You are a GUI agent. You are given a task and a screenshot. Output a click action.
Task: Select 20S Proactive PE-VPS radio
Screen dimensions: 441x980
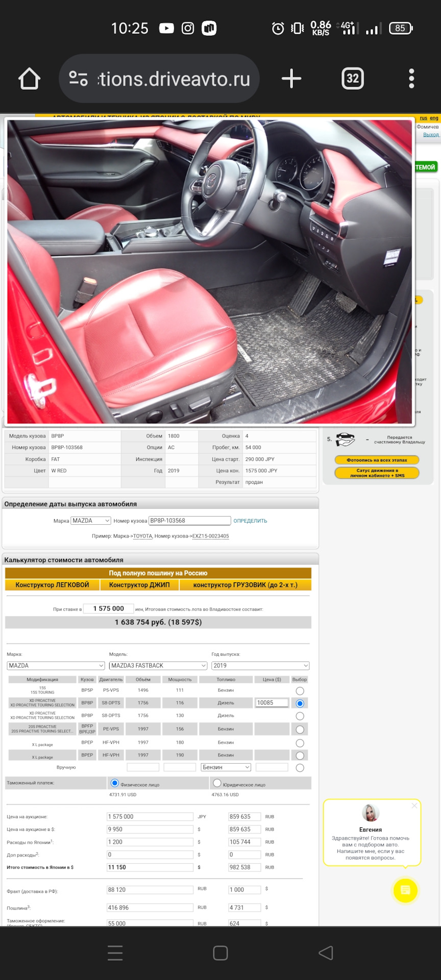coord(300,729)
